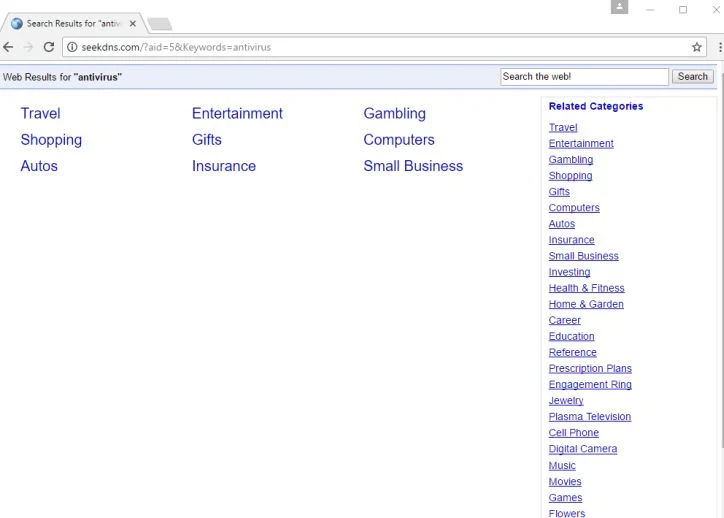This screenshot has width=724, height=518.
Task: Select Health & Fitness in Related Categories
Action: (x=586, y=288)
